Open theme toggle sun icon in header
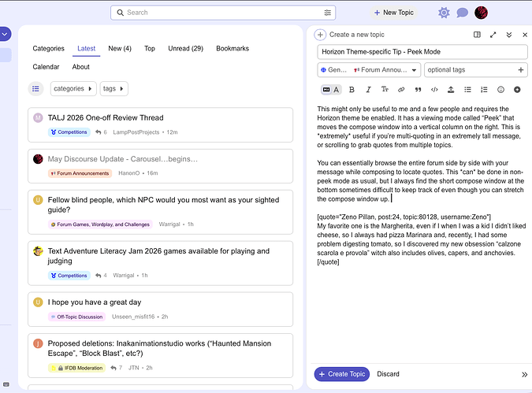This screenshot has height=393, width=532. pos(444,13)
